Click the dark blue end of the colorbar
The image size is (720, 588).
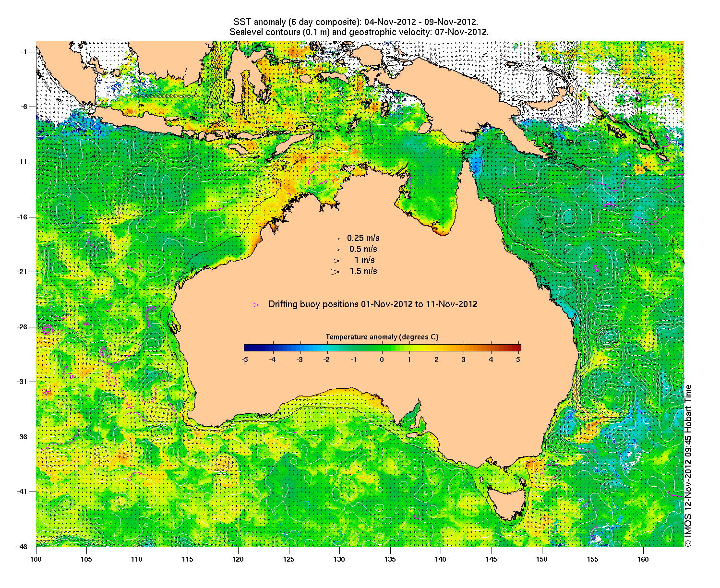pos(247,348)
